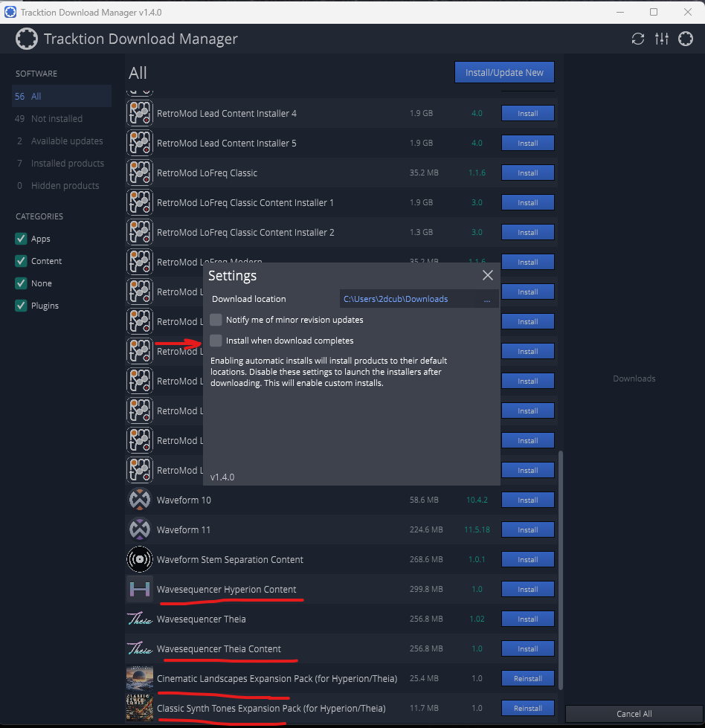Screen dimensions: 705x728
Task: Click the Waveform 10 version 10.4.2
Action: click(x=477, y=500)
